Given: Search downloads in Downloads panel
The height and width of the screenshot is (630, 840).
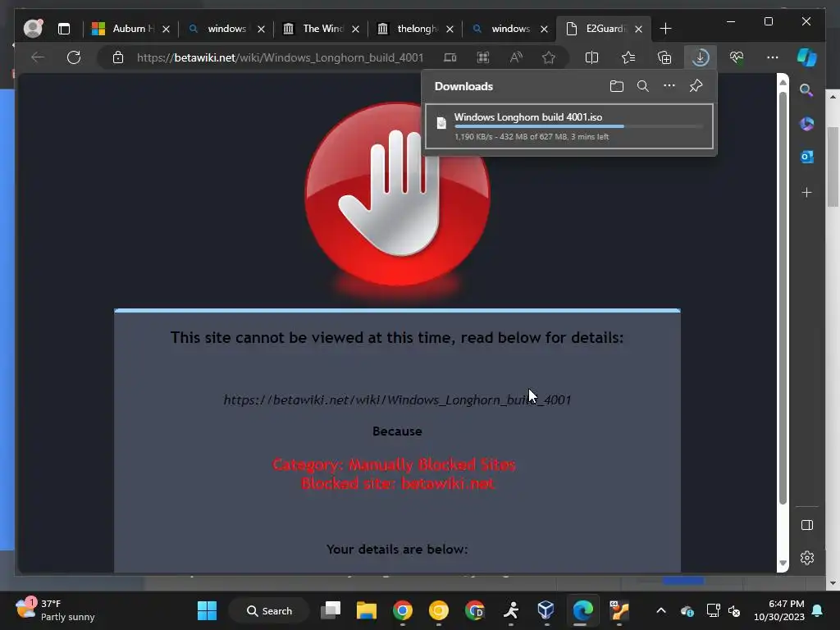Looking at the screenshot, I should pos(643,86).
